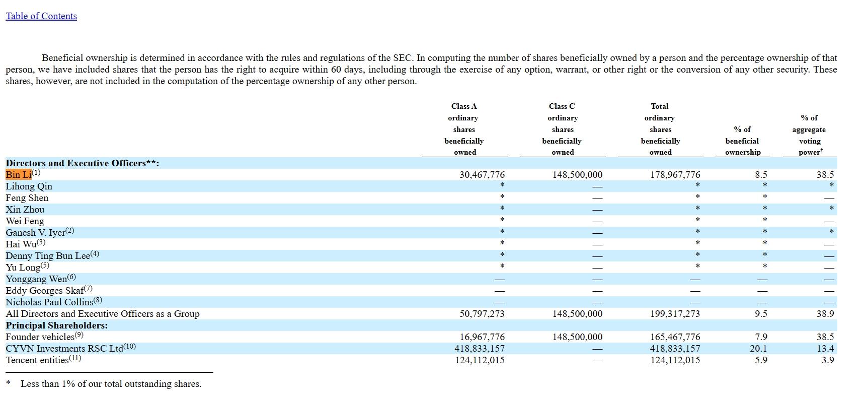Click the footnote Less than 1% text
The height and width of the screenshot is (397, 868).
tap(111, 384)
